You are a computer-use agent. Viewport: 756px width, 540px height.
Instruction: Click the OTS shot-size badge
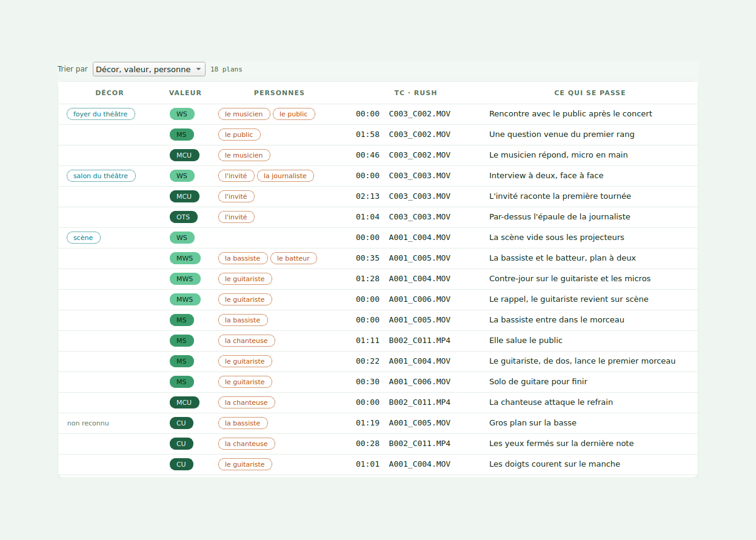pos(184,217)
